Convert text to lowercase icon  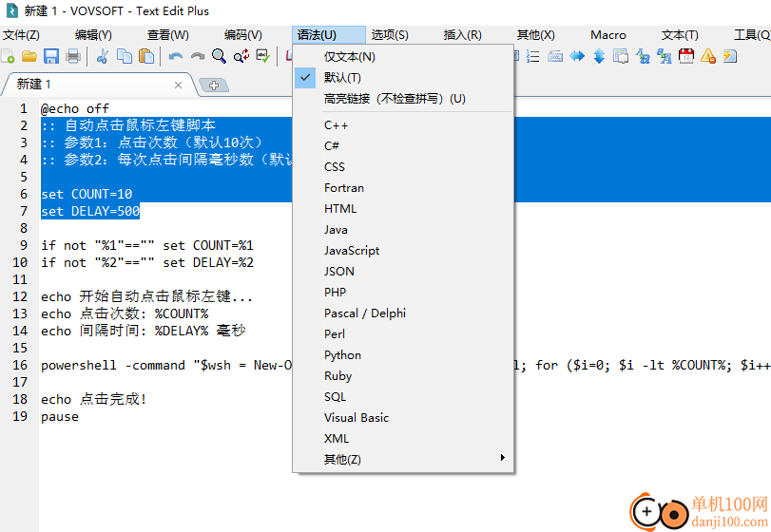pyautogui.click(x=643, y=56)
